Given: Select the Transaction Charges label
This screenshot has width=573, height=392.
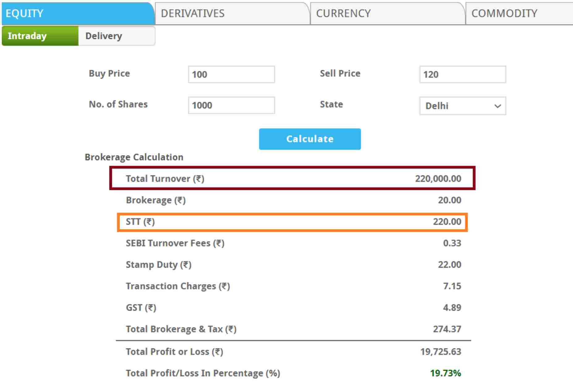Looking at the screenshot, I should point(178,286).
